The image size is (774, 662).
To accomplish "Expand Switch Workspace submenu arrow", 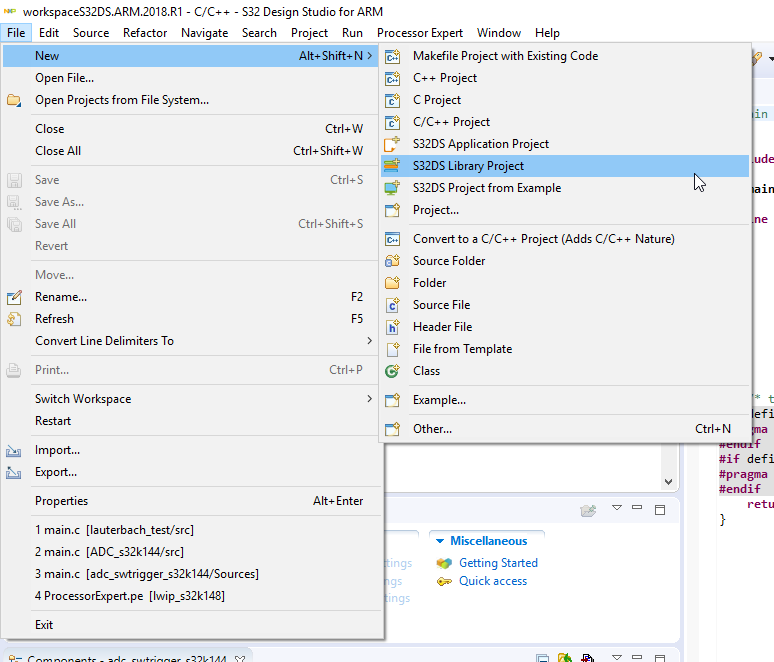I will tap(370, 398).
